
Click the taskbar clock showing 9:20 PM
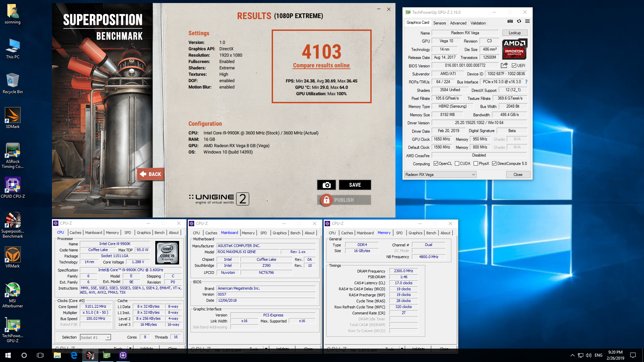(615, 355)
